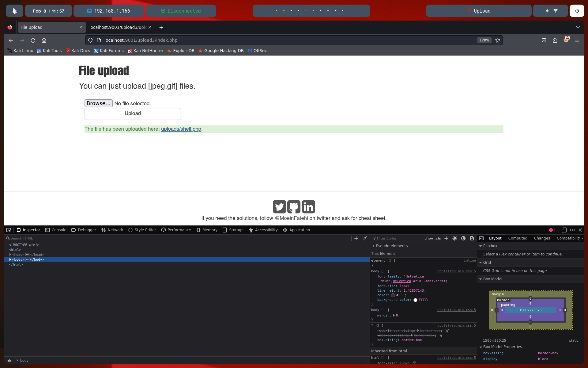Bookmark the page with the star icon

coord(498,40)
